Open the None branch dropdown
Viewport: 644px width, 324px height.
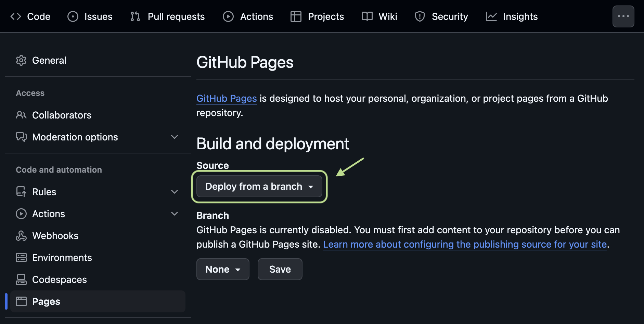tap(223, 269)
